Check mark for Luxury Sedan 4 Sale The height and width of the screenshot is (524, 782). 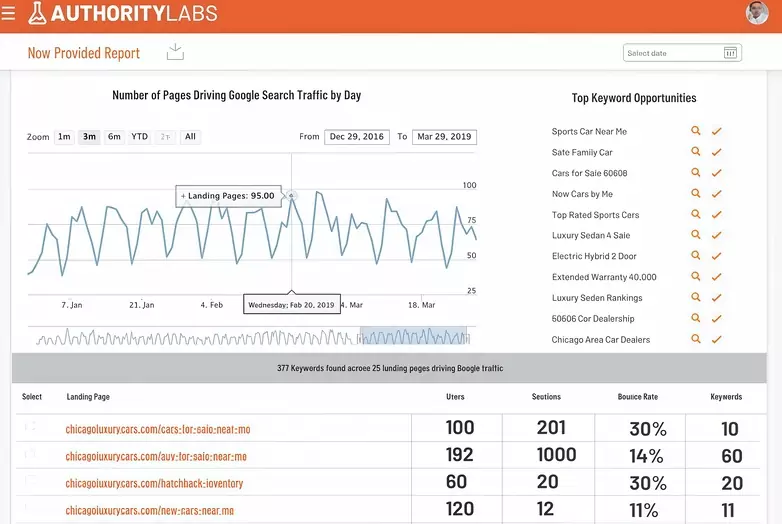[717, 235]
